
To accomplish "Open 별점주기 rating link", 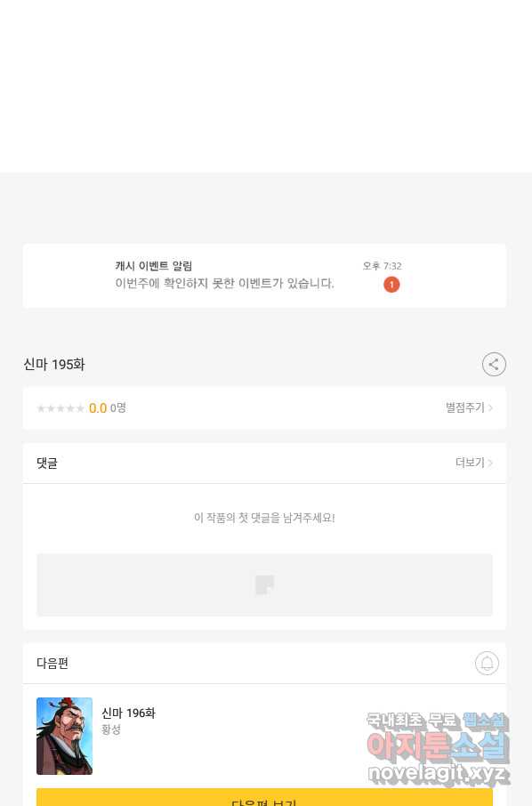I will click(464, 407).
